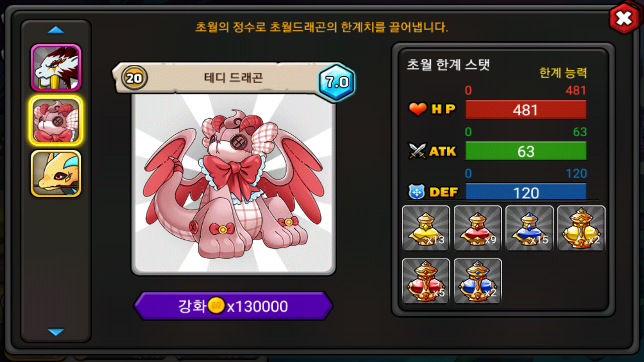This screenshot has width=644, height=362.
Task: Move the dragon list down with arrow
Action: pyautogui.click(x=56, y=332)
